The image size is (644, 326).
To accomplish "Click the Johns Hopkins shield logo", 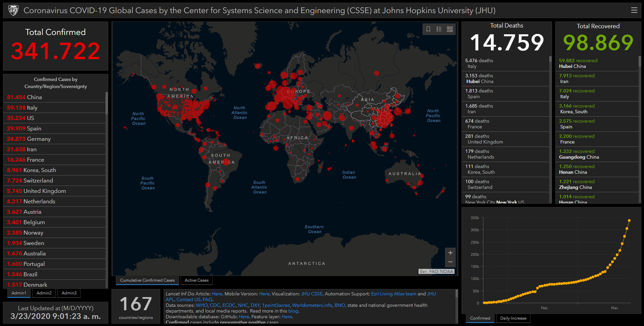I will 13,10.
